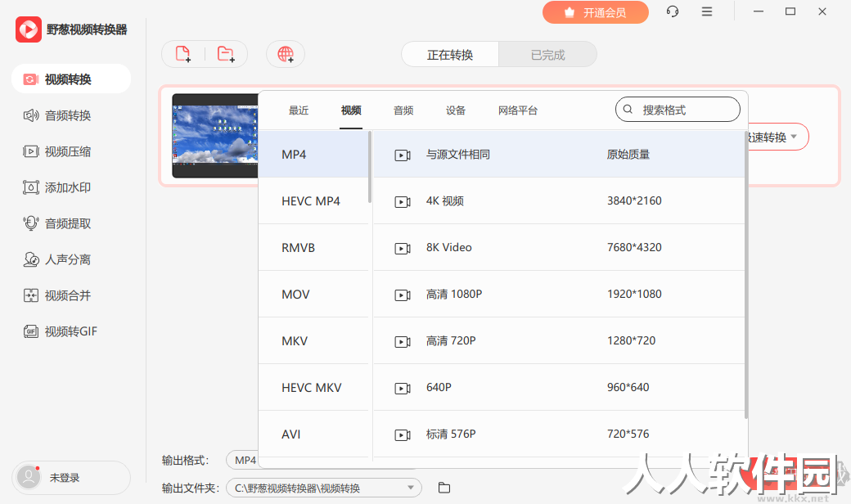The height and width of the screenshot is (504, 851).
Task: Click the add folder icon
Action: click(226, 54)
